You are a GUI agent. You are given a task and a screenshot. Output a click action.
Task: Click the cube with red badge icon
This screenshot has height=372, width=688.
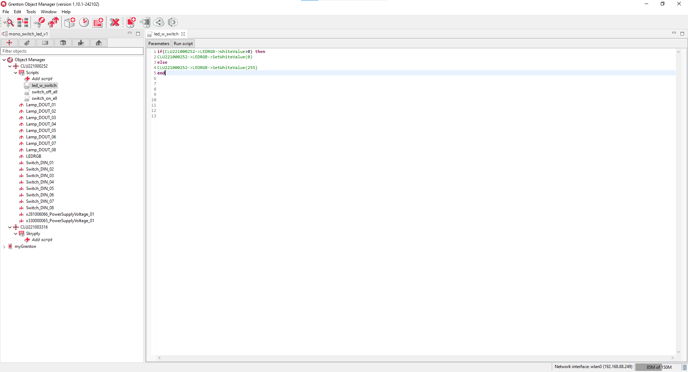click(x=69, y=22)
